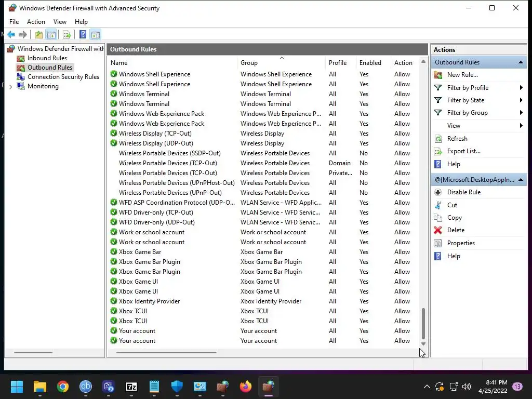Click the Refresh action
The width and height of the screenshot is (532, 399).
(457, 138)
